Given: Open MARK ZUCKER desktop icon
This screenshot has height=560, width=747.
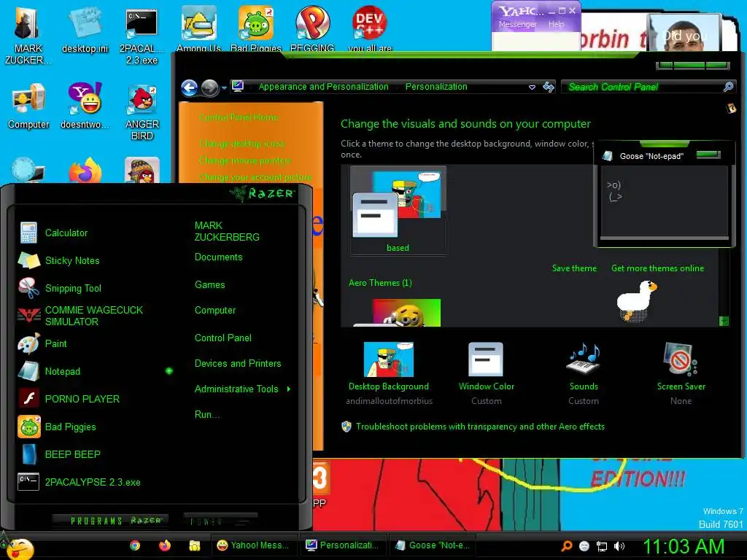Looking at the screenshot, I should [x=28, y=36].
